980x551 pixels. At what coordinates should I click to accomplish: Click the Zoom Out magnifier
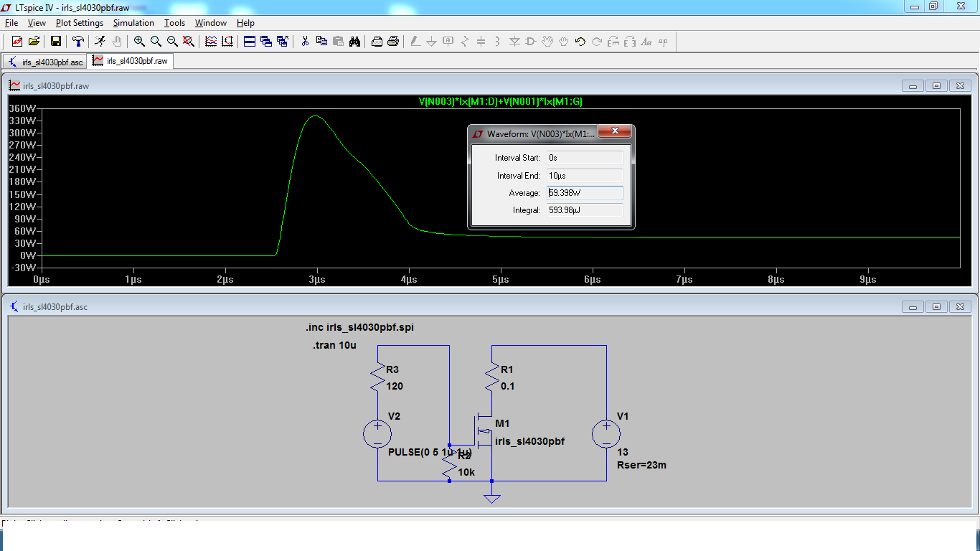[x=172, y=42]
